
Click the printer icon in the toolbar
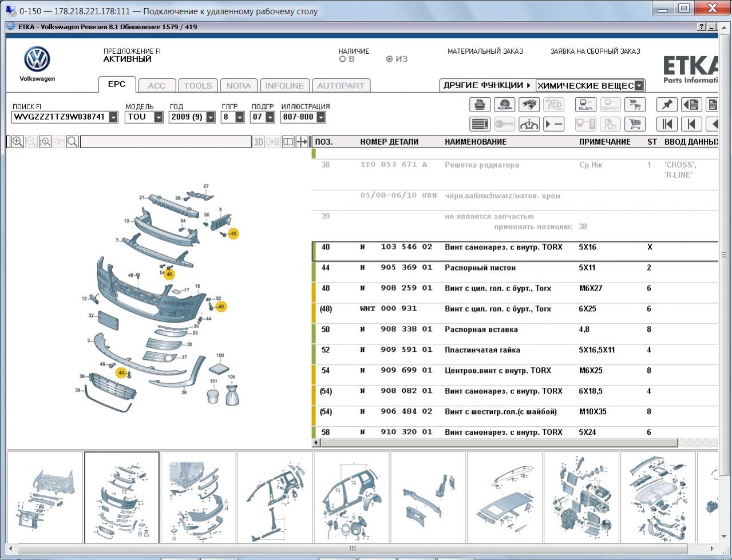(x=480, y=105)
